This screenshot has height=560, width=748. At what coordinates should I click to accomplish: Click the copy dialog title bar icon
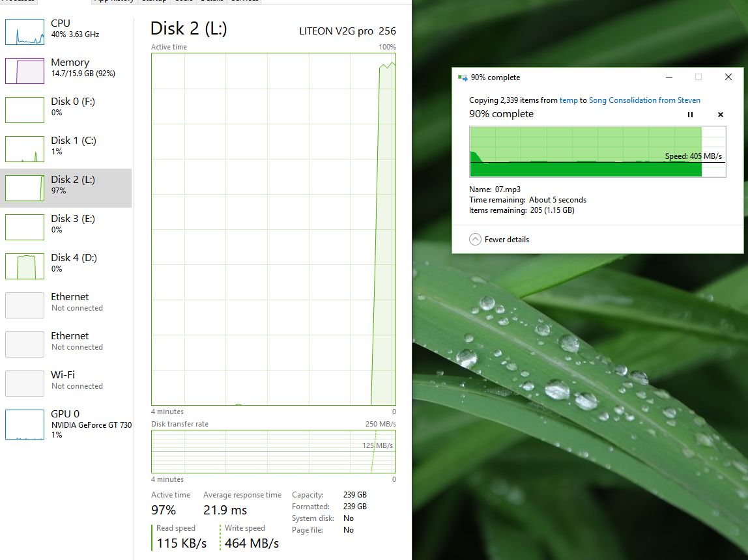pos(462,77)
